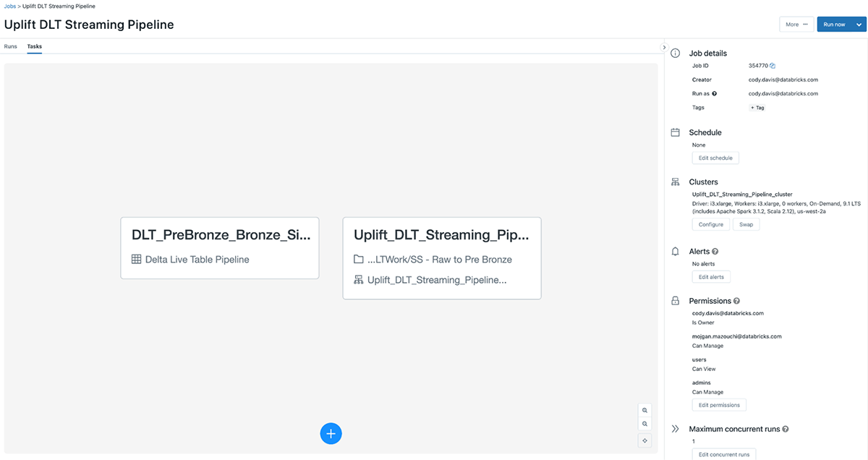Click the upper zoom magnifier on canvas
868x460 pixels.
click(644, 410)
